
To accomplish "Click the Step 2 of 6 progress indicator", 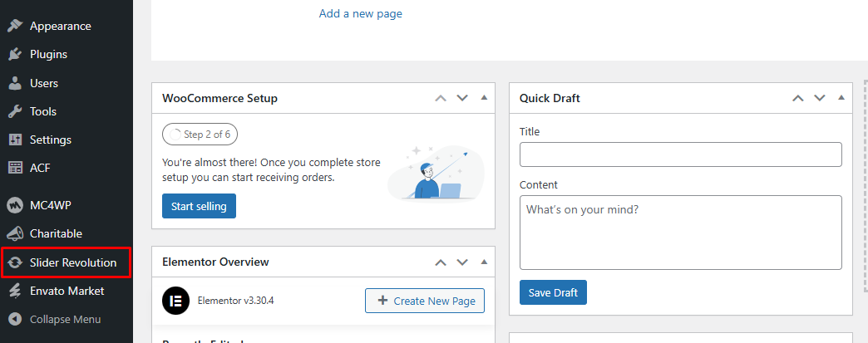I will click(x=200, y=134).
